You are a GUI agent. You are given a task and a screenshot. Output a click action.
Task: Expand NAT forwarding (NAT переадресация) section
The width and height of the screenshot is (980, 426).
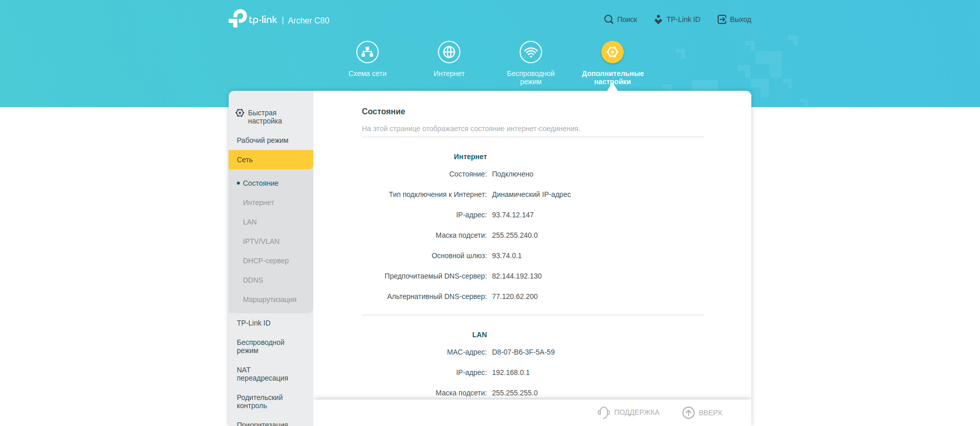[262, 374]
